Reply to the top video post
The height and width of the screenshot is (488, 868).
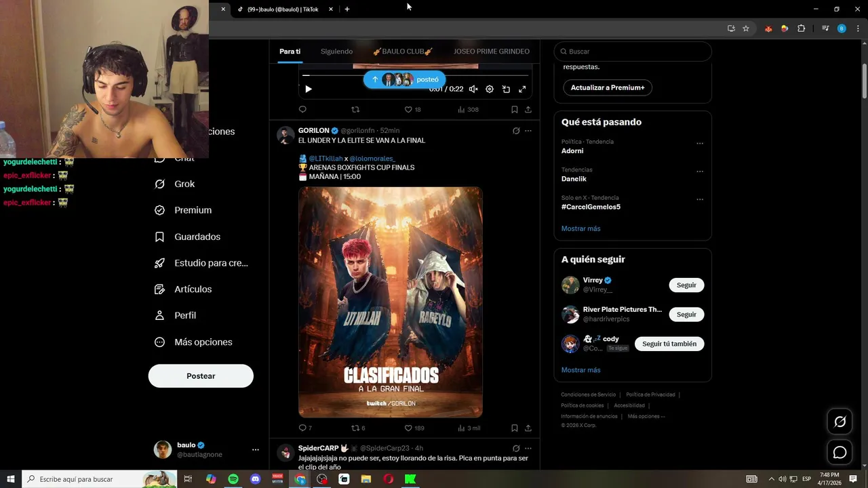click(x=302, y=109)
